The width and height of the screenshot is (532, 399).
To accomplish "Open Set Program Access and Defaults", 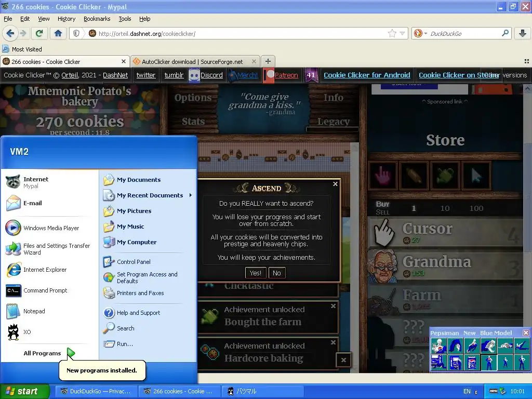I will (148, 277).
